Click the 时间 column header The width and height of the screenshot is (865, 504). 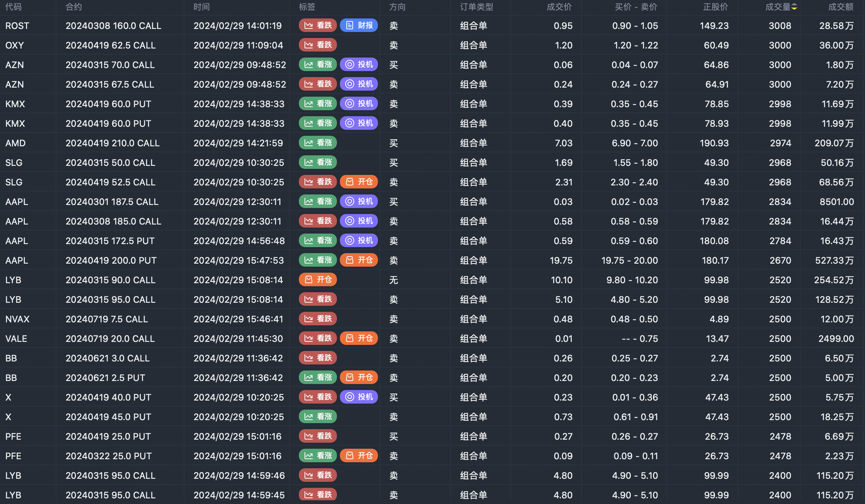(x=202, y=7)
